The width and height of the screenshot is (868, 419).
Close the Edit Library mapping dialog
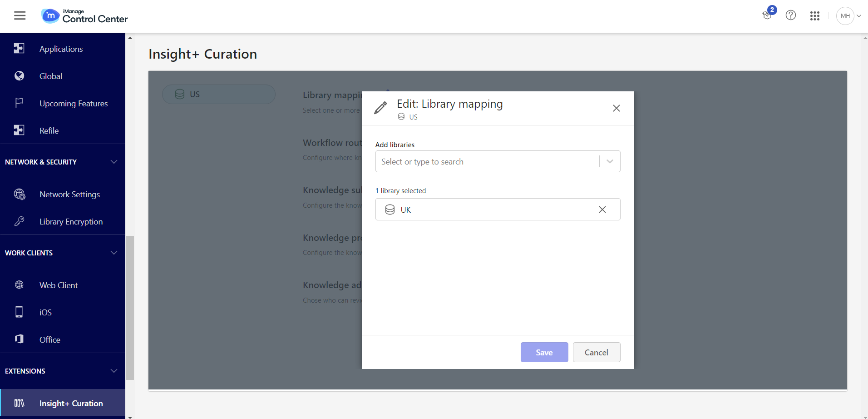click(x=616, y=108)
